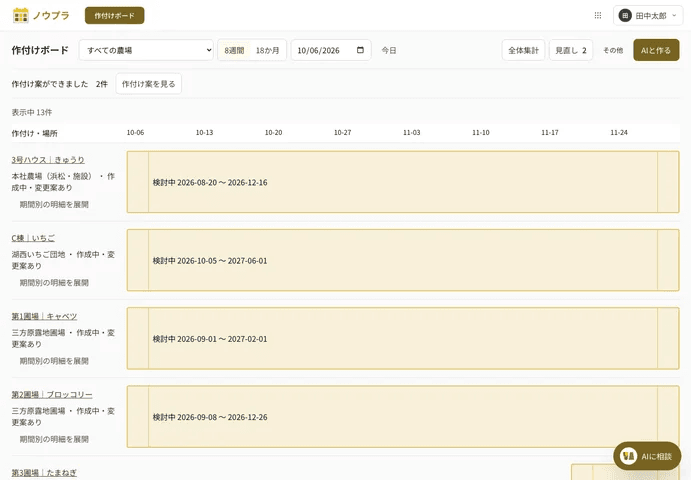Expand 期間別の明細 for 3号ハウス きゅうり

(x=54, y=204)
